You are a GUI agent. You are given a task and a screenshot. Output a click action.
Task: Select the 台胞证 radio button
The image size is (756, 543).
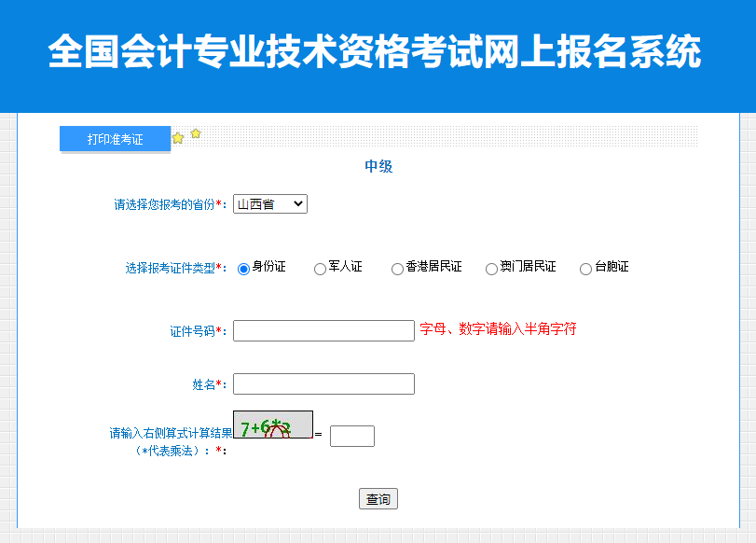click(584, 268)
